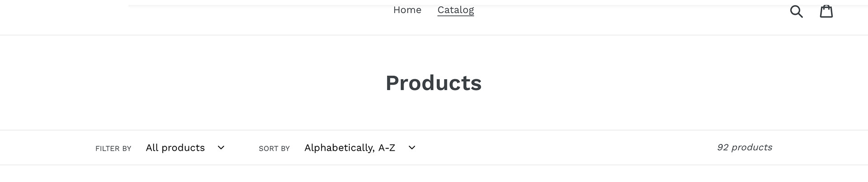Click the 92 products count text
The image size is (868, 182).
(744, 148)
